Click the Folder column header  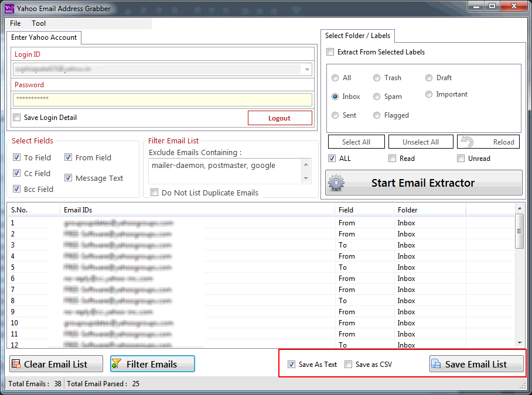point(430,210)
